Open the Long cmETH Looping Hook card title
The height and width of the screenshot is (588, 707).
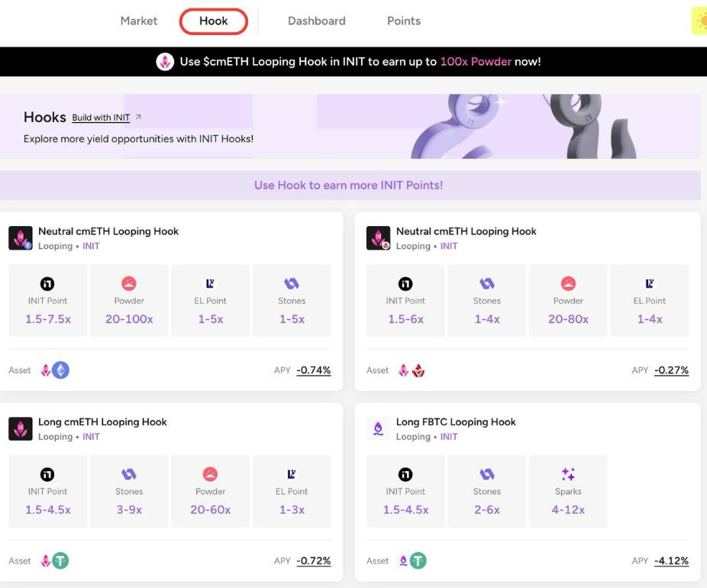point(102,422)
